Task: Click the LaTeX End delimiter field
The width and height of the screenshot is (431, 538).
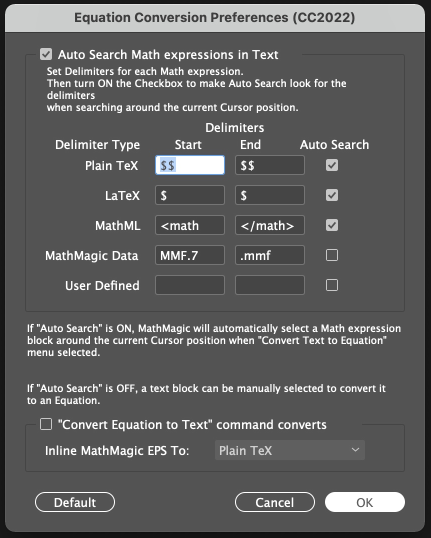Action: pos(270,195)
